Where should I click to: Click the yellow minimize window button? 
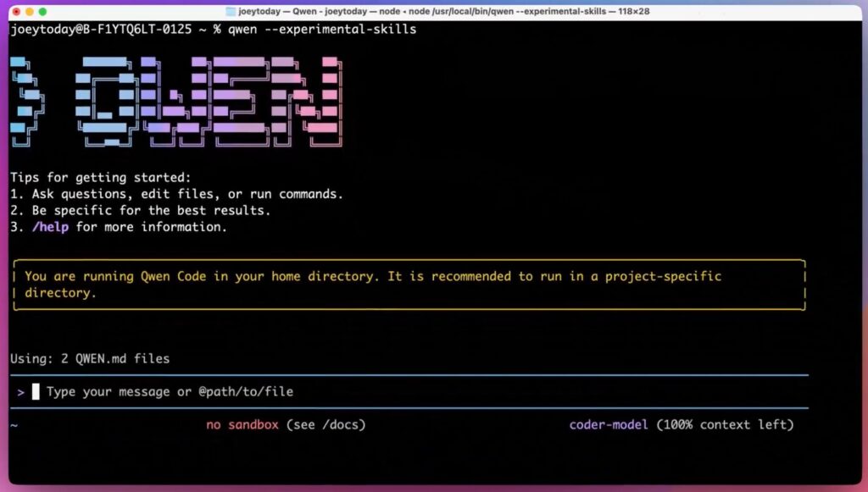pos(30,12)
